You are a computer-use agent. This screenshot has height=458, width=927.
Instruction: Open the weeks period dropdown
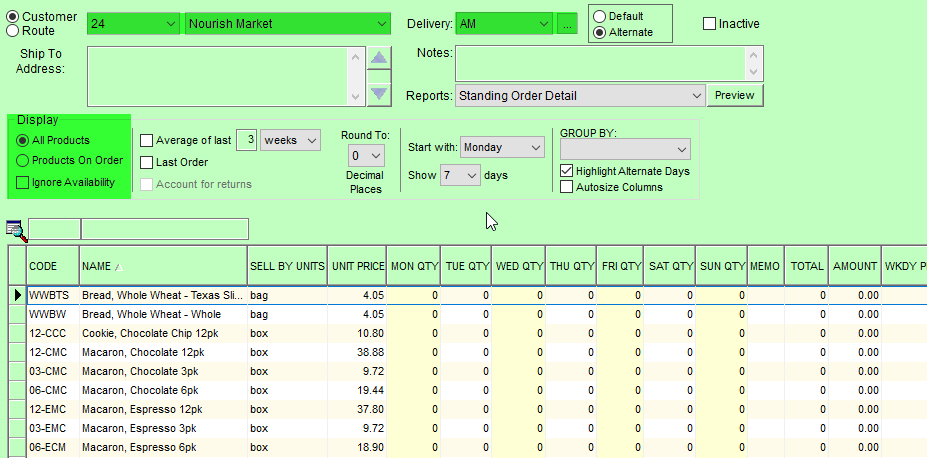(x=290, y=141)
